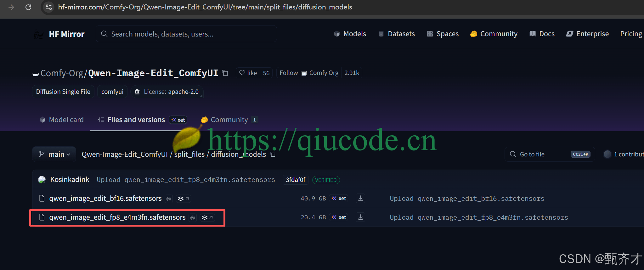Select the 20.4 GB size text
The height and width of the screenshot is (270, 644).
coord(313,217)
